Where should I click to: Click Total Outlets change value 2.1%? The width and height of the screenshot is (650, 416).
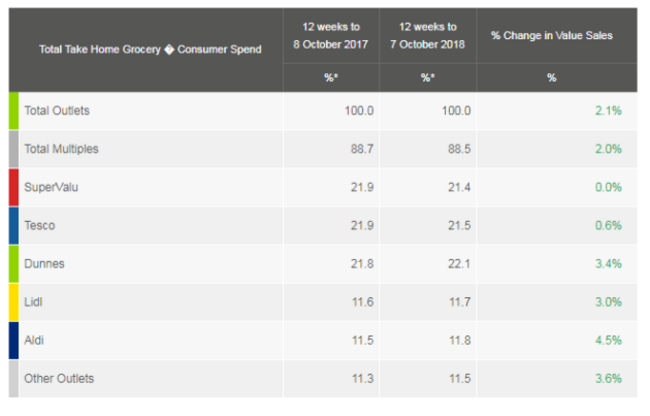tap(609, 111)
